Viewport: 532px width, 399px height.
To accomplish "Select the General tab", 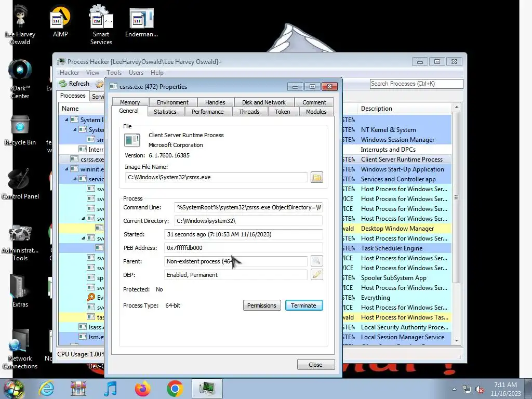I will [129, 111].
